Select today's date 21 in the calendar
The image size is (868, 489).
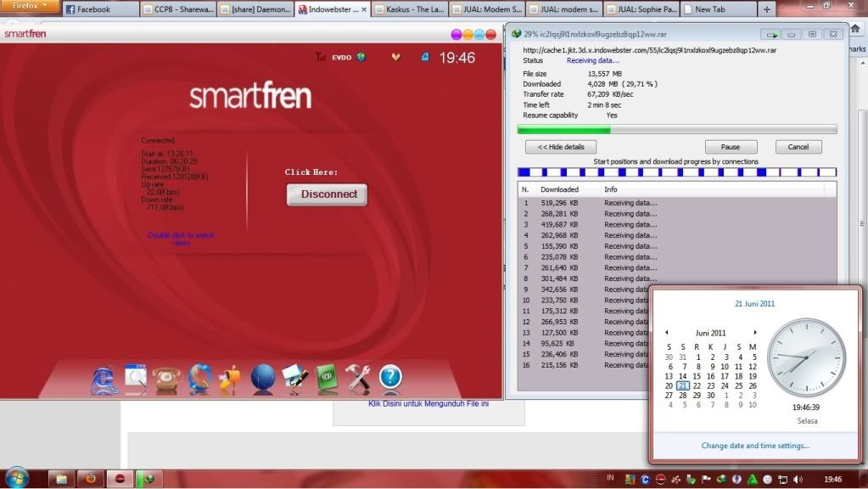(683, 386)
